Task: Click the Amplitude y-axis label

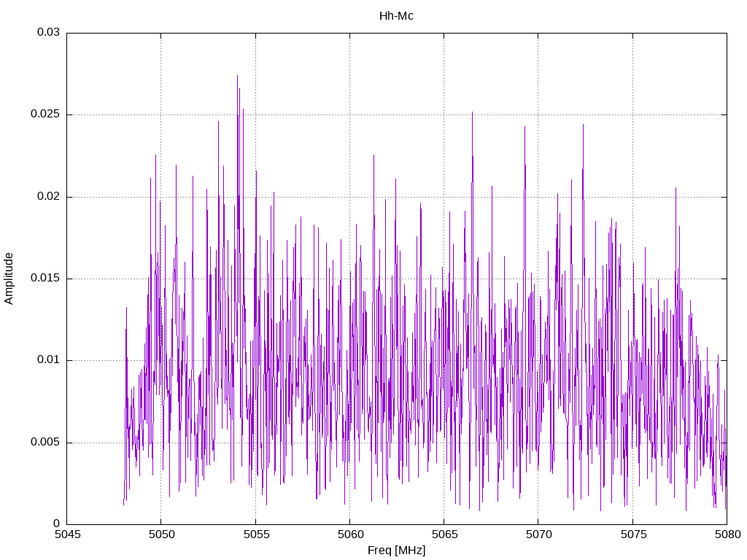Action: [x=9, y=279]
